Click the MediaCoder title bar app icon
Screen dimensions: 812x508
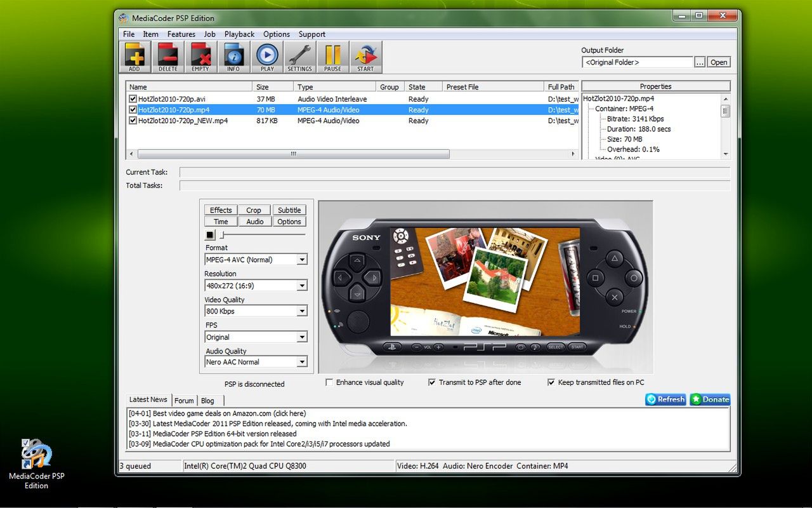point(124,18)
